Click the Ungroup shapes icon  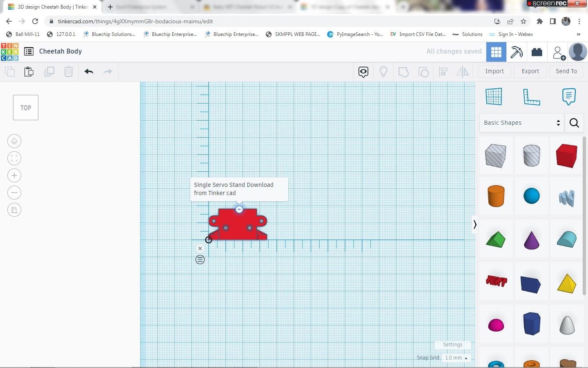point(423,72)
